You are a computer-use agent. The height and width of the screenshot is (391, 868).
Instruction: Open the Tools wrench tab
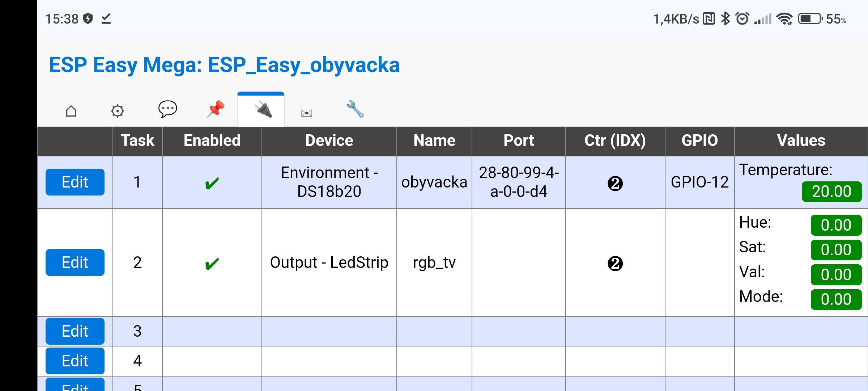(x=355, y=109)
